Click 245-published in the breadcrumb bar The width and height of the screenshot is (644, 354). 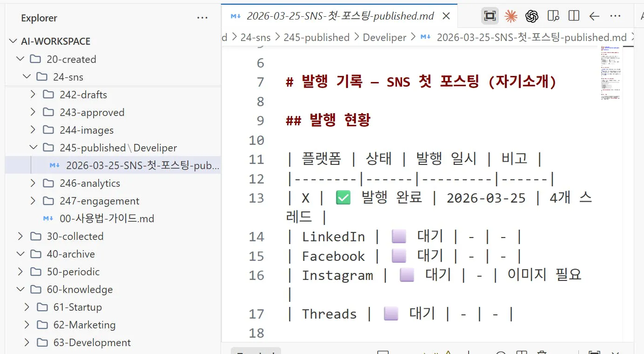pos(317,37)
